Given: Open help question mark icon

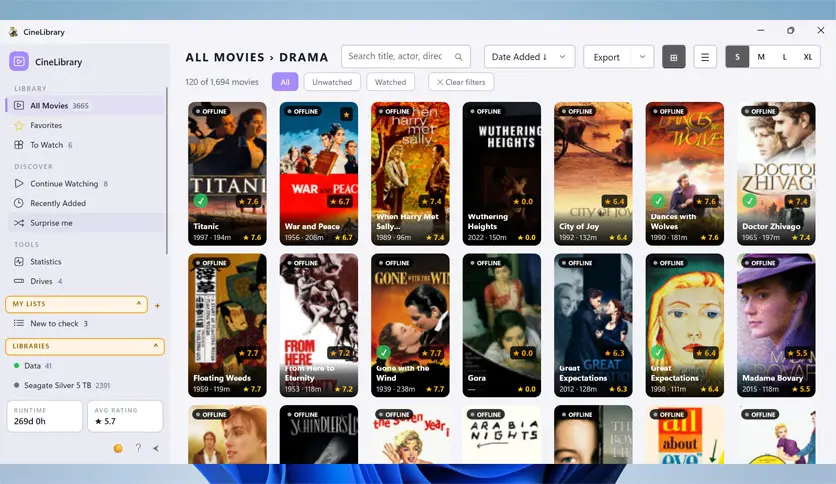Looking at the screenshot, I should click(x=138, y=448).
